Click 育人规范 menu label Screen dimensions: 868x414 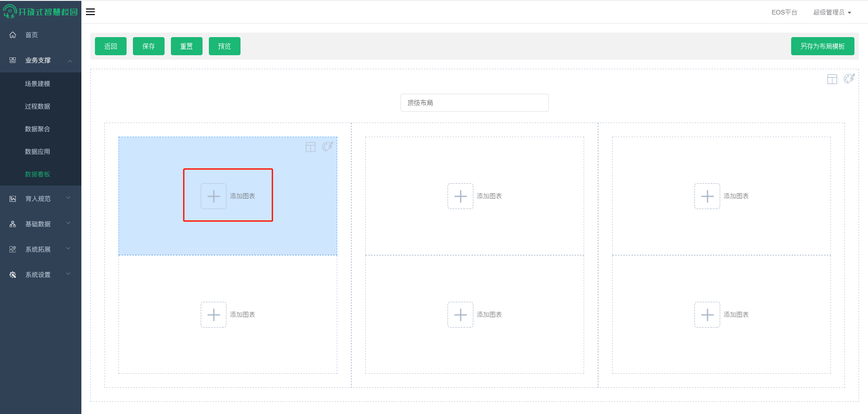coord(38,199)
